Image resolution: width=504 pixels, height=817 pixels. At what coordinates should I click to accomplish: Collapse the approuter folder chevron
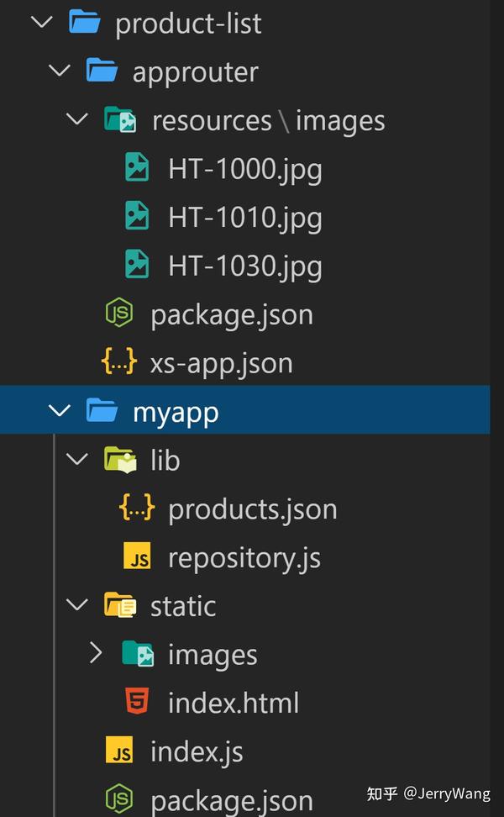coord(59,71)
